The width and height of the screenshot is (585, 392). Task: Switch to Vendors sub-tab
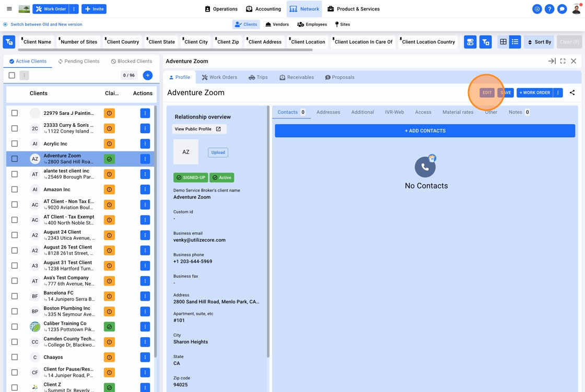pos(277,24)
